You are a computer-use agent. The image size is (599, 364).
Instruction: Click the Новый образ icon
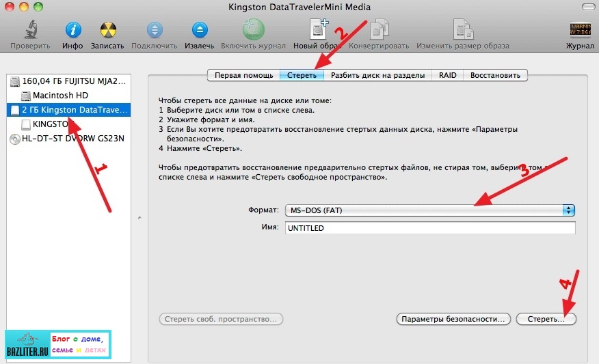pos(318,29)
